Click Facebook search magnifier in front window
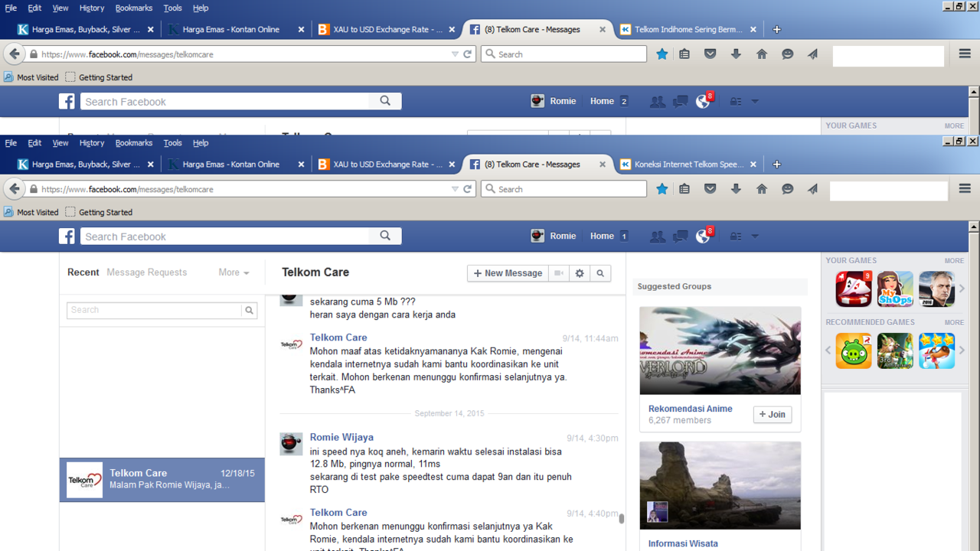This screenshot has height=551, width=980. point(385,236)
